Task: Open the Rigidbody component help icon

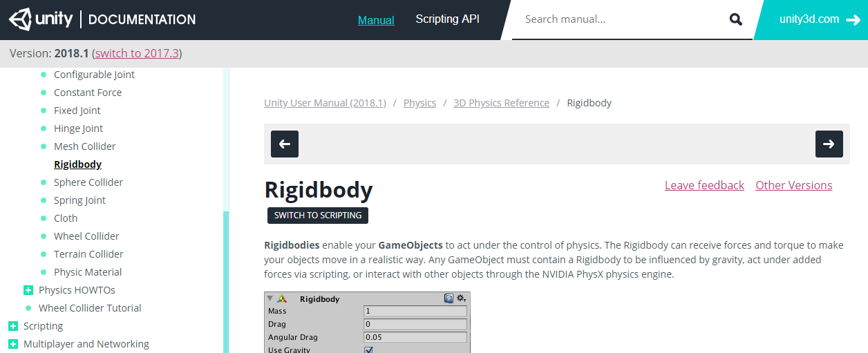Action: pyautogui.click(x=449, y=298)
